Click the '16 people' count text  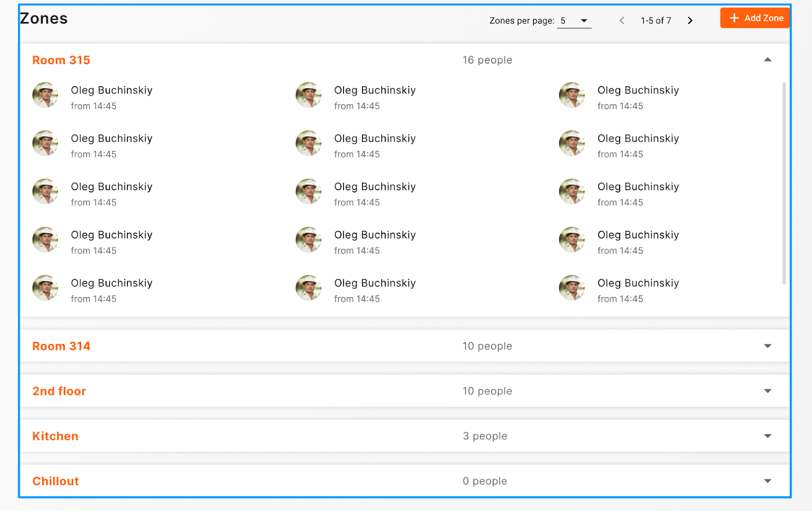pos(487,60)
